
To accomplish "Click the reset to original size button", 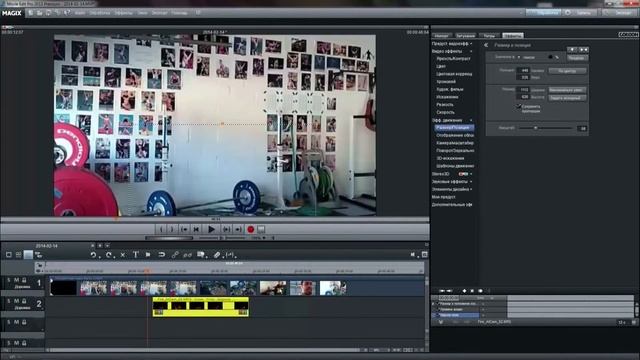I will pyautogui.click(x=567, y=98).
